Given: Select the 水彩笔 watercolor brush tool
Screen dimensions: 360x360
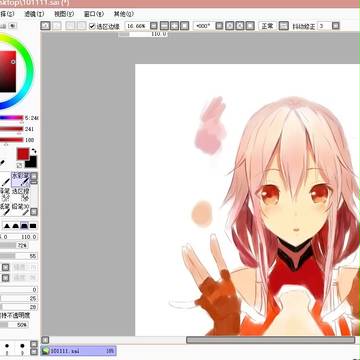Looking at the screenshot, I should click(20, 179).
